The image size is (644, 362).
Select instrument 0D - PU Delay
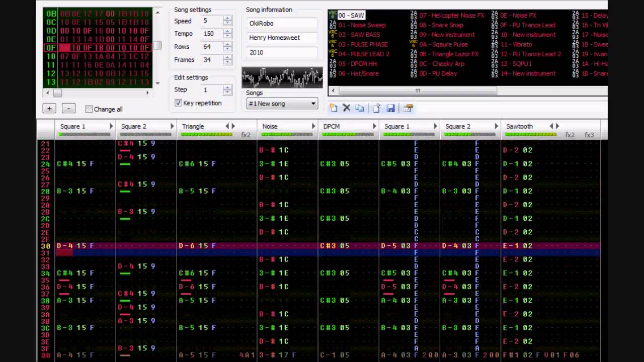click(x=438, y=73)
